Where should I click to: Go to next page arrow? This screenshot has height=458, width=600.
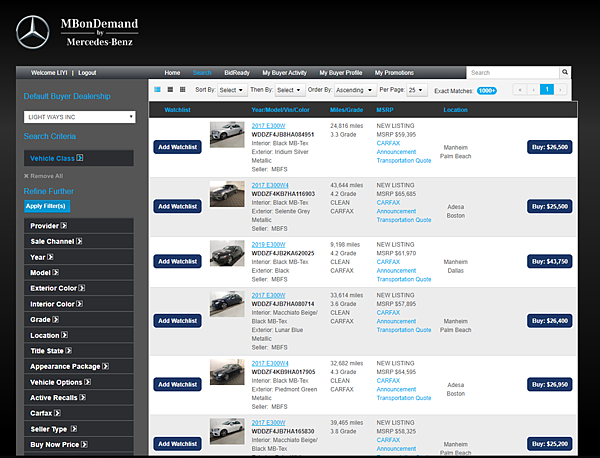click(560, 90)
